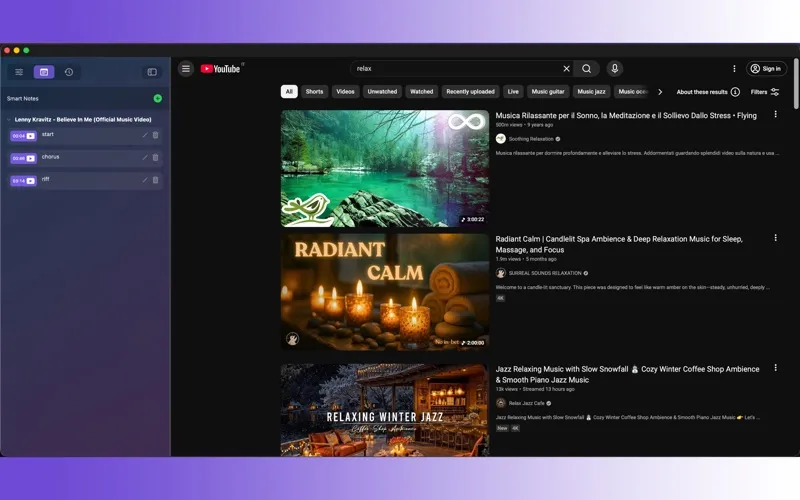Open the Relaxing Winter Jazz thumbnail

[385, 410]
